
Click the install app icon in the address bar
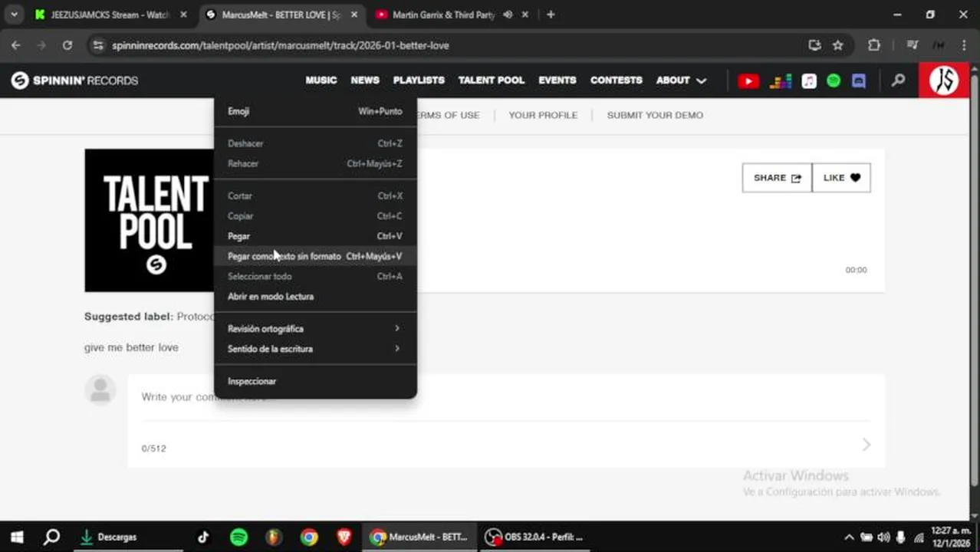pos(814,45)
